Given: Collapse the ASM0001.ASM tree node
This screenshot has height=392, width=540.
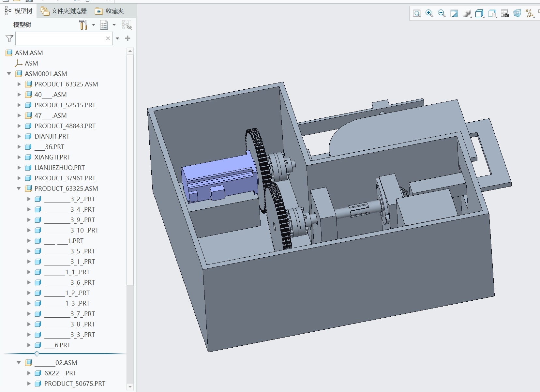Looking at the screenshot, I should (9, 74).
